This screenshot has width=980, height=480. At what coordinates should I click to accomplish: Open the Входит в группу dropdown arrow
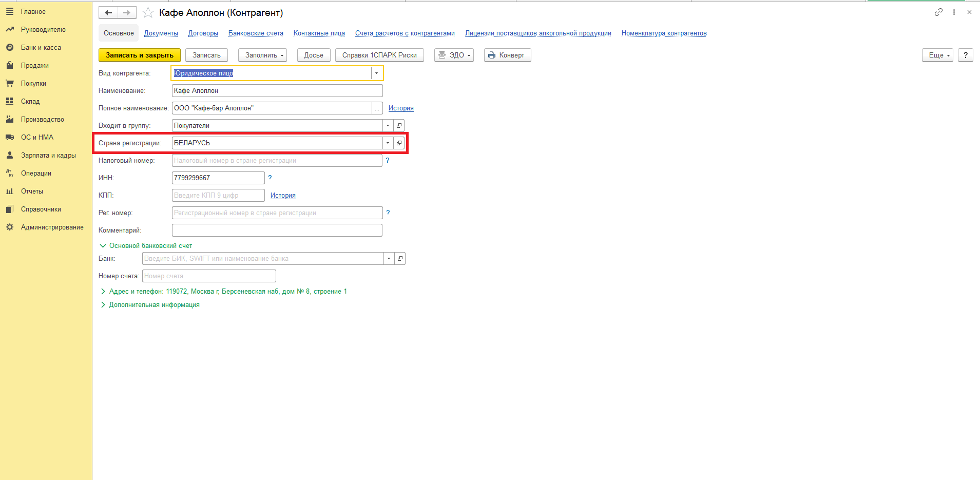388,125
